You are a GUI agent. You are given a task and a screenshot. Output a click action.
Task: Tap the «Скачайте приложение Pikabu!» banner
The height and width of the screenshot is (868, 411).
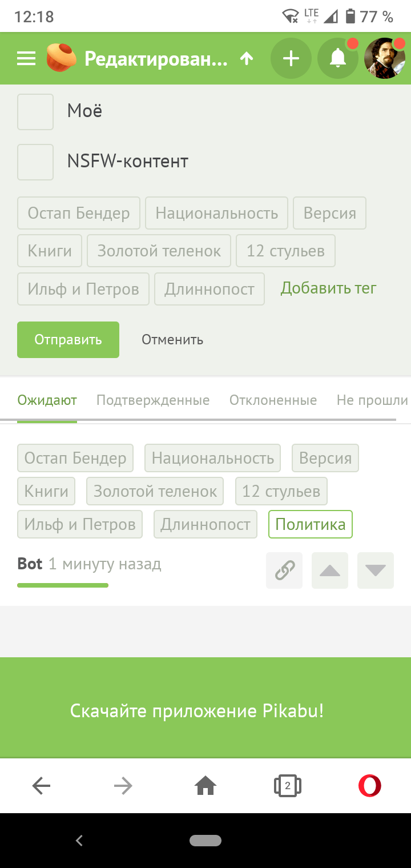197,711
